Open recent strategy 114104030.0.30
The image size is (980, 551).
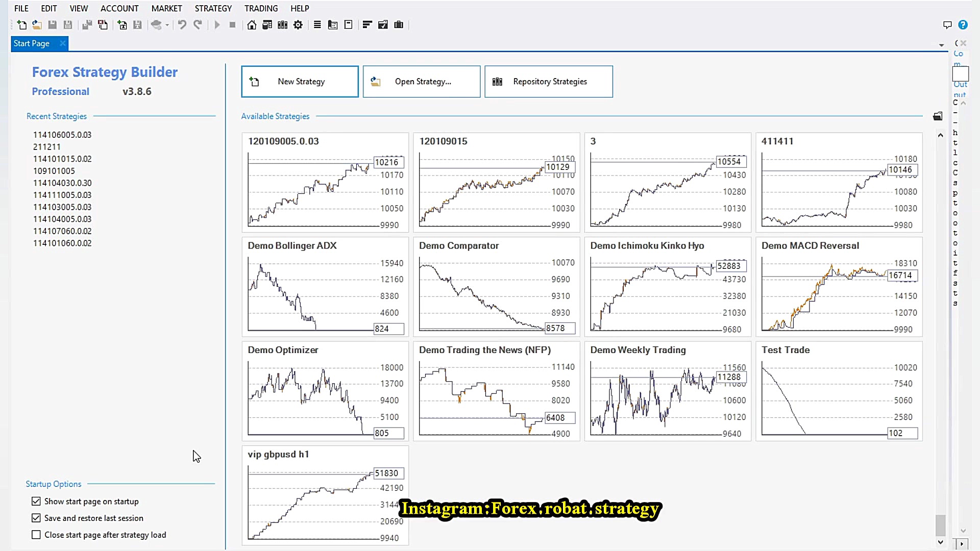point(62,183)
